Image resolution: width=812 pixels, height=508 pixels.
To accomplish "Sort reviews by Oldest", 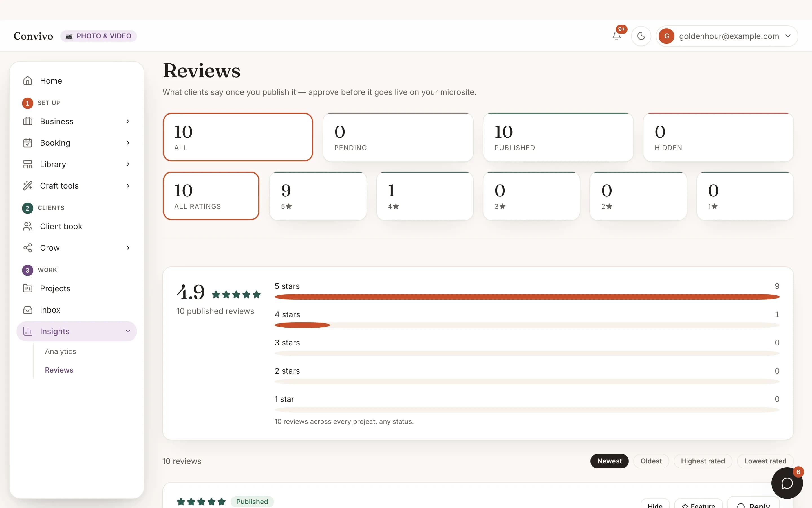I will 651,461.
